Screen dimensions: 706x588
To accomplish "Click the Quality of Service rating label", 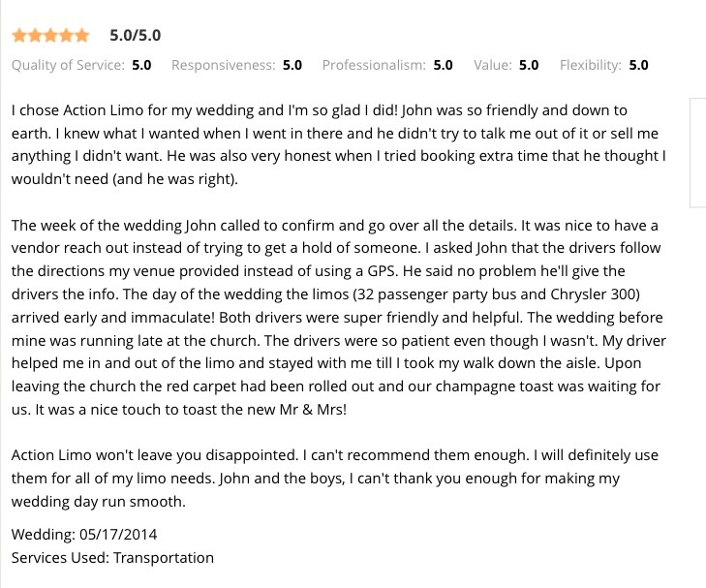I will tap(68, 65).
